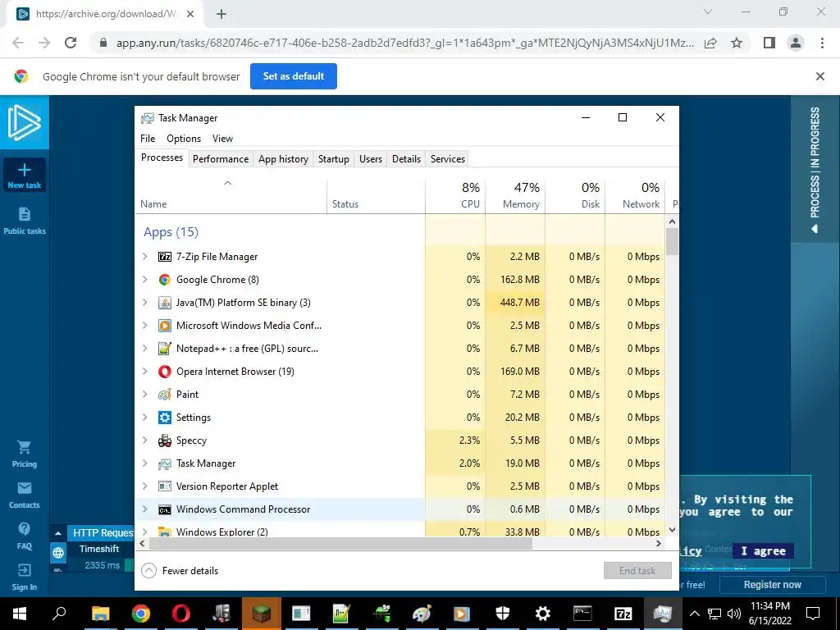This screenshot has height=630, width=840.
Task: Click the Speccy process icon
Action: click(x=164, y=441)
